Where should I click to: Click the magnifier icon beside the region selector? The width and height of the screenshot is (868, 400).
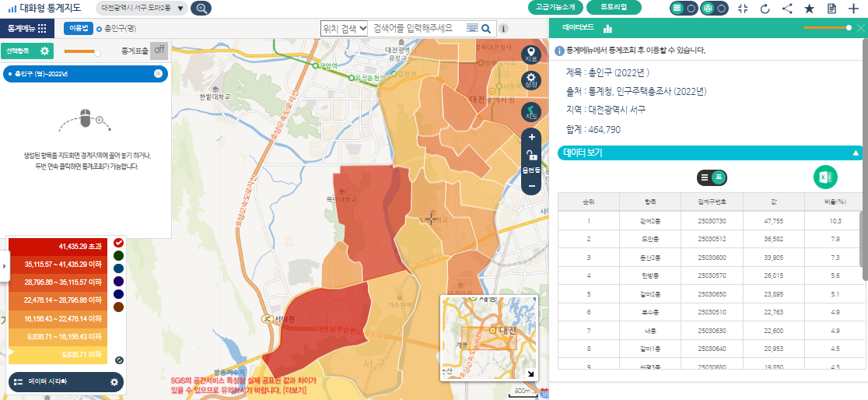click(x=201, y=9)
